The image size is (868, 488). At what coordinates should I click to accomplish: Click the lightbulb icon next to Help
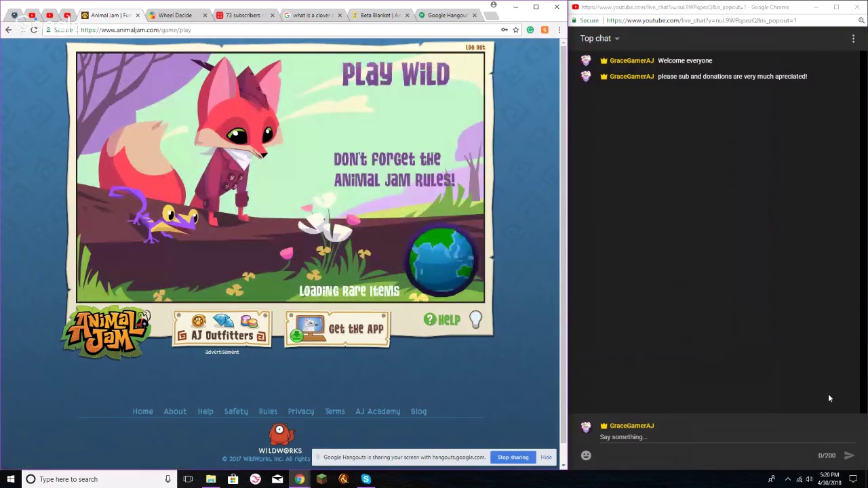[x=475, y=320]
